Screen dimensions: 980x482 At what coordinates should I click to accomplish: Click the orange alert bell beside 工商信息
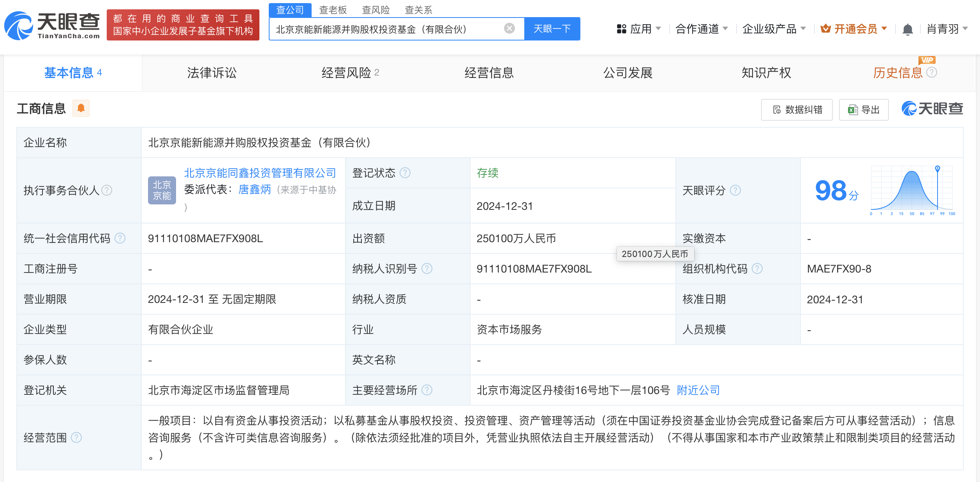point(81,108)
